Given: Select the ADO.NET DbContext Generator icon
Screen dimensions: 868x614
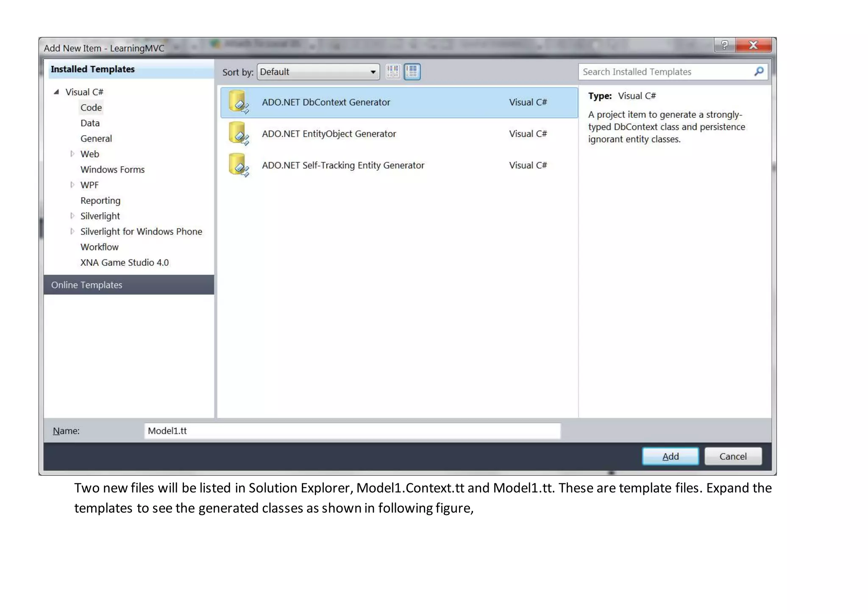Looking at the screenshot, I should [x=239, y=102].
